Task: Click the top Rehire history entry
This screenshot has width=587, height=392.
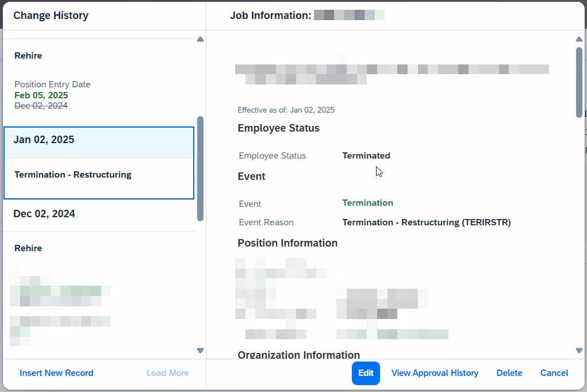Action: coord(28,56)
